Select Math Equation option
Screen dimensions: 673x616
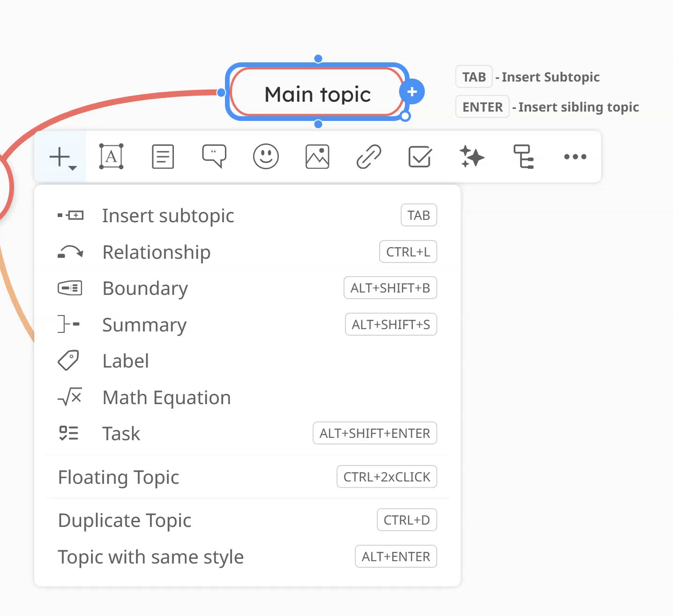(166, 398)
